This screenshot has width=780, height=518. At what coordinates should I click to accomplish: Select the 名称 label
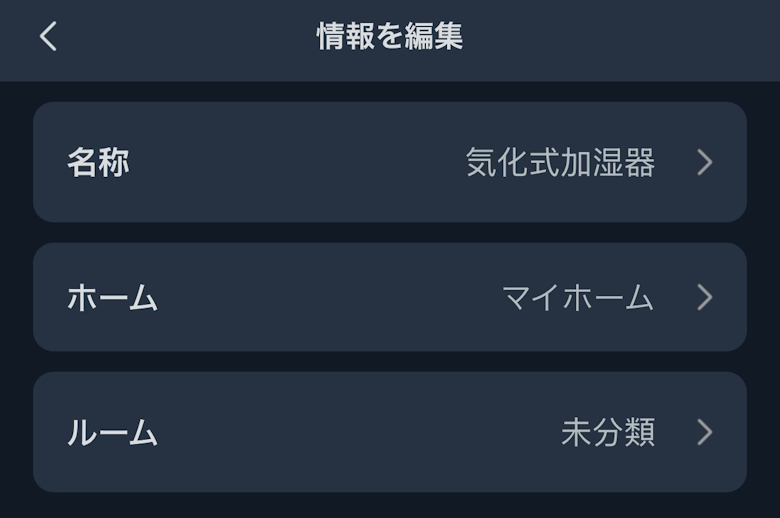pyautogui.click(x=98, y=162)
